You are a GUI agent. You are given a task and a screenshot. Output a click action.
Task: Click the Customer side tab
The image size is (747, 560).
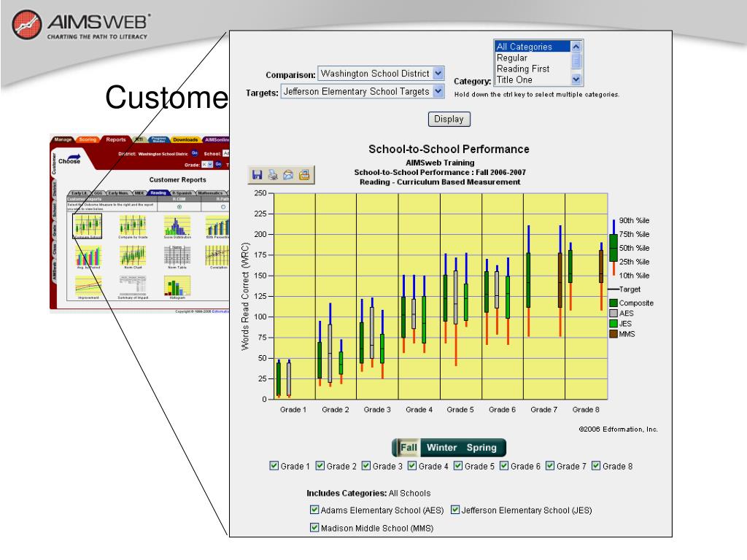click(x=54, y=163)
